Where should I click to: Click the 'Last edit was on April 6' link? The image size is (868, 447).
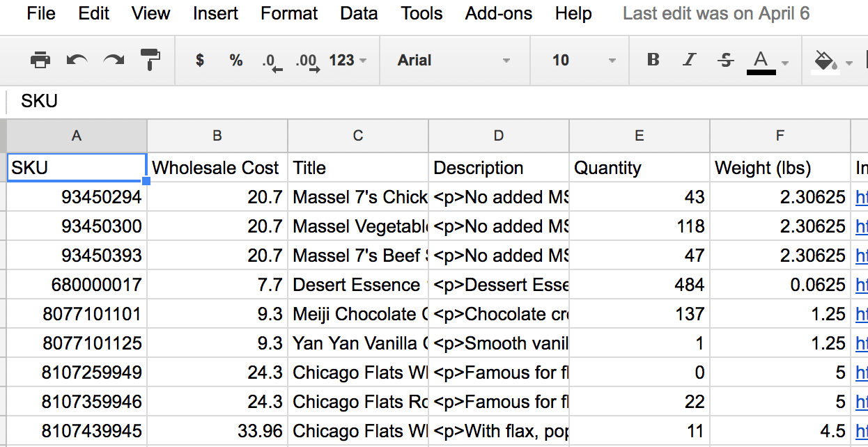click(715, 13)
